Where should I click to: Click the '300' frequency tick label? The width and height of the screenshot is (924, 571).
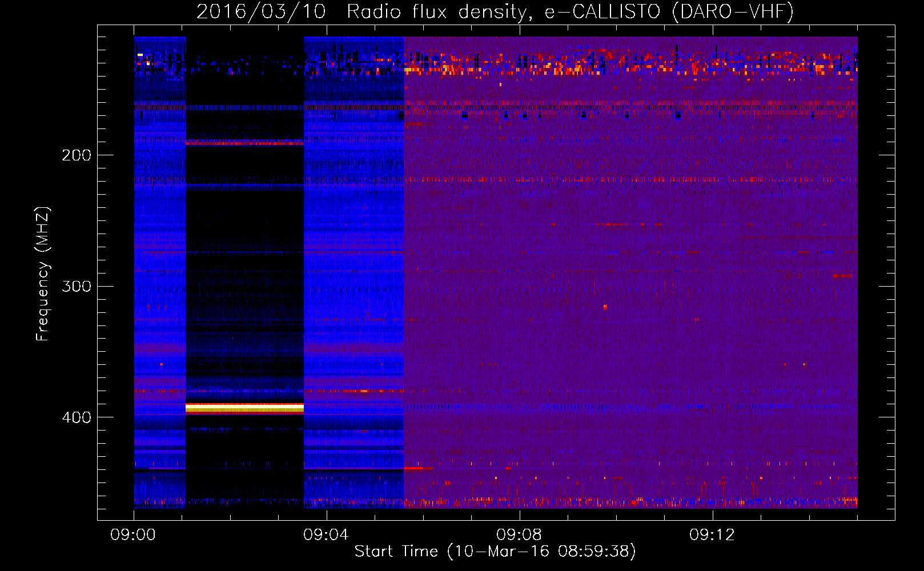coord(77,286)
